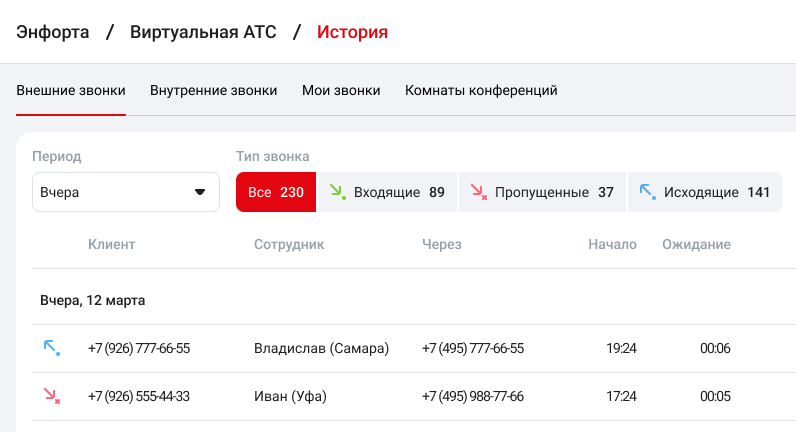Sort by the Начало column header
Image resolution: width=796 pixels, height=432 pixels.
click(612, 244)
